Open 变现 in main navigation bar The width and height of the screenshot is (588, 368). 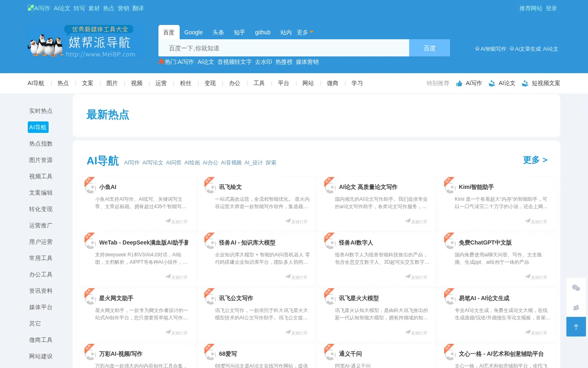(x=210, y=83)
